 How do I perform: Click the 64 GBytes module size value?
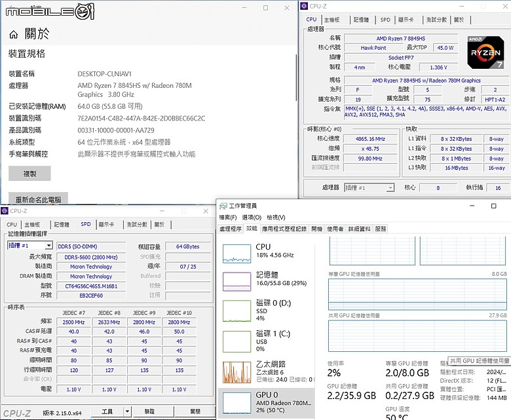click(188, 246)
